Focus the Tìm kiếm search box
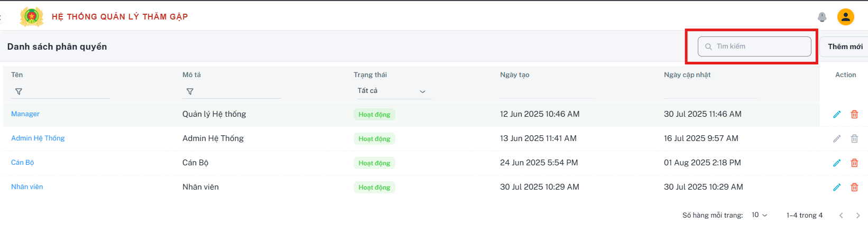Screen dimensions: 868x225 pos(754,46)
